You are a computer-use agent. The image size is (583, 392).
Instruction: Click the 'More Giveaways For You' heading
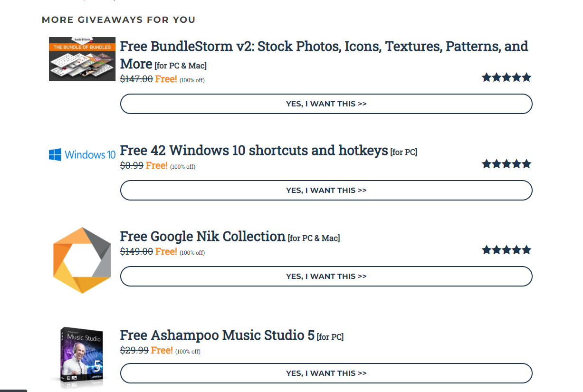click(x=119, y=20)
